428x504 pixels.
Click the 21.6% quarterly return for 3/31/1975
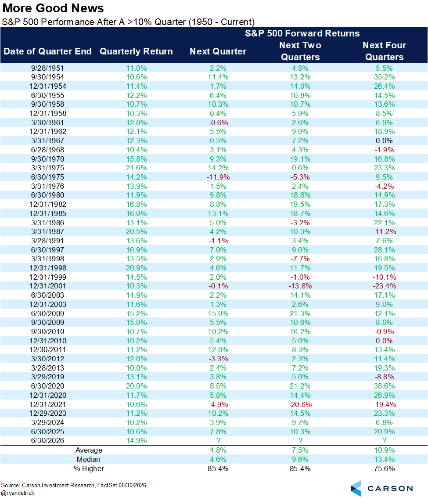(x=137, y=168)
